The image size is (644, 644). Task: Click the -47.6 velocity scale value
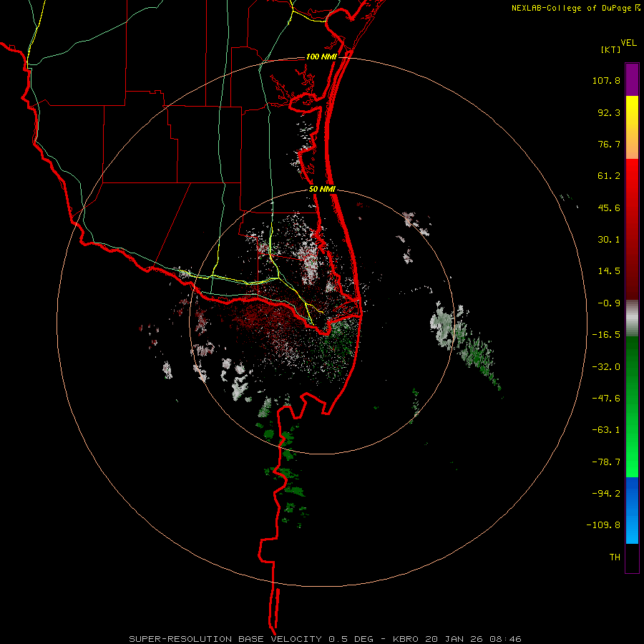point(606,399)
